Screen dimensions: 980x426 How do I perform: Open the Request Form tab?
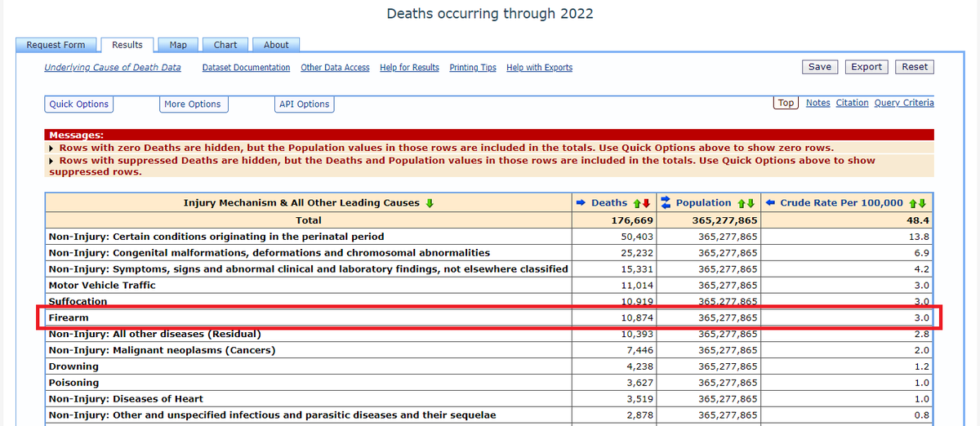point(56,45)
